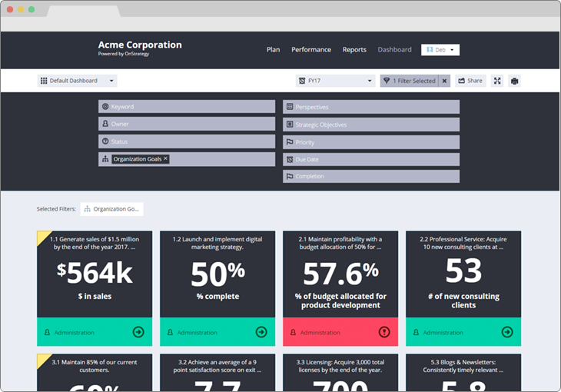Open the Deb user dropdown
Viewport: 561px width, 392px height.
[440, 50]
